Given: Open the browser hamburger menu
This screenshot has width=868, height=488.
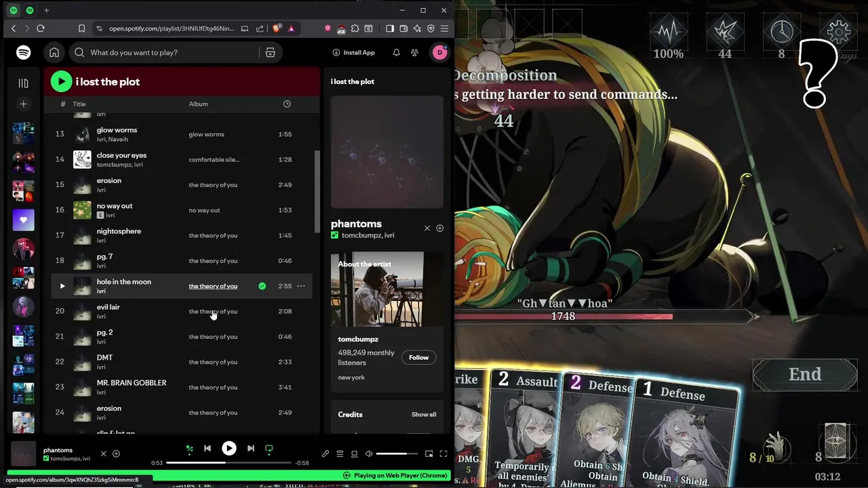Looking at the screenshot, I should [444, 28].
